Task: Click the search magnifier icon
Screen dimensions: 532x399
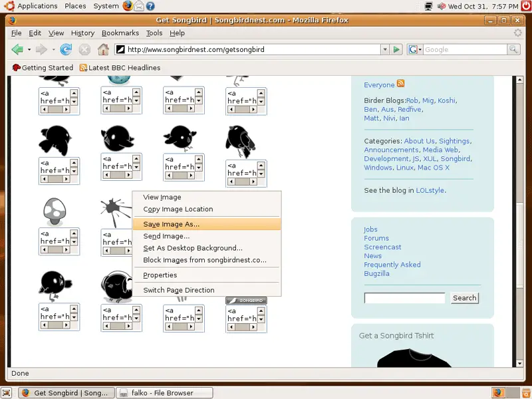Action: (x=513, y=49)
